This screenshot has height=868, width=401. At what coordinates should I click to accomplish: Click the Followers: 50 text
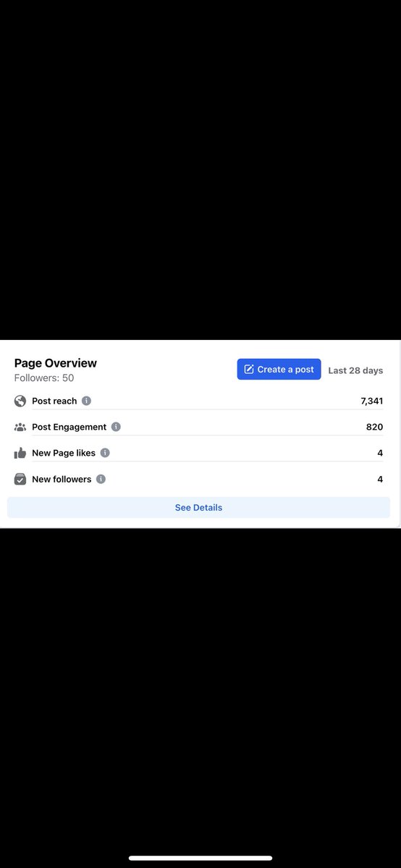point(44,378)
